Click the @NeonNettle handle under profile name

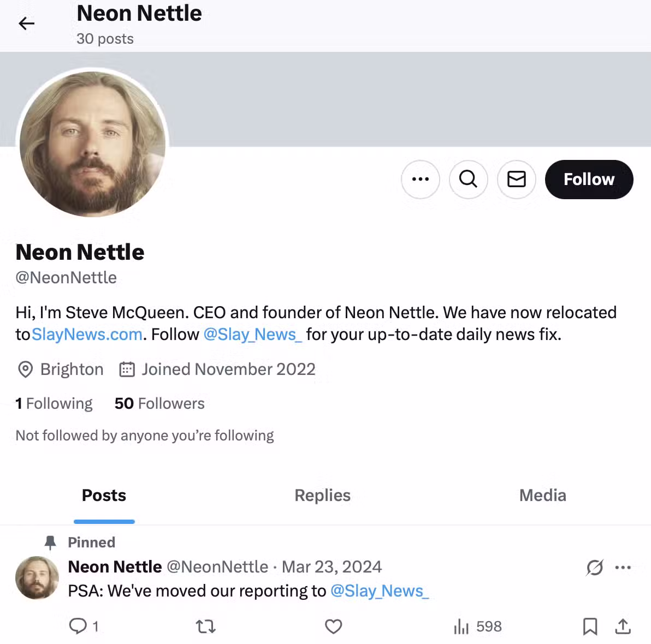tap(66, 278)
